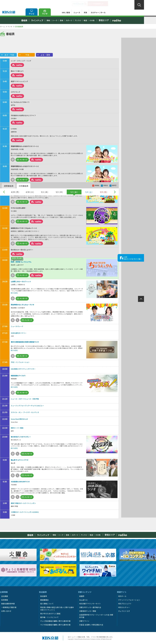Open きょうと危機管理WEB banner
This screenshot has height=644, width=156.
18,570
